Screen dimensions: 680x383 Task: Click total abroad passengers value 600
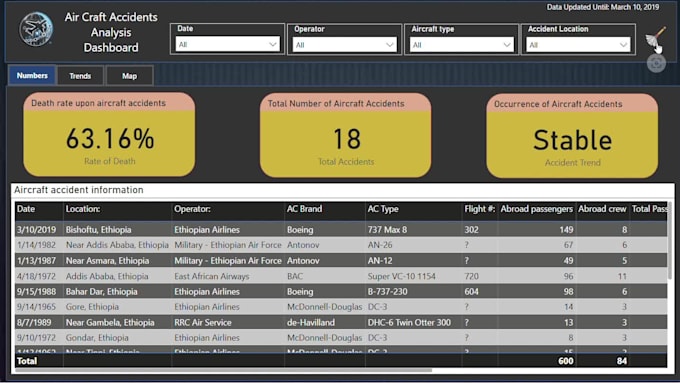coord(566,361)
